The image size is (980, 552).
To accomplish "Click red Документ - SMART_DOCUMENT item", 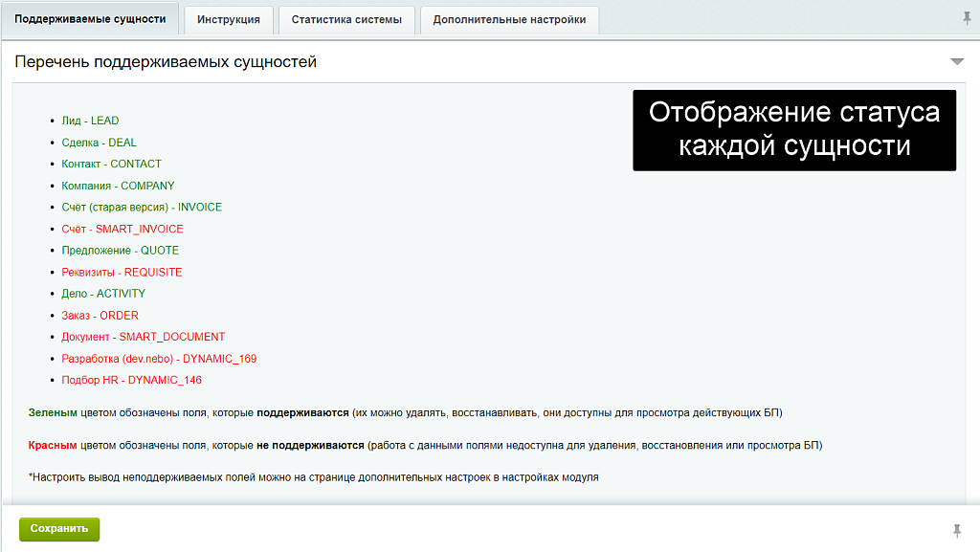I will click(144, 337).
